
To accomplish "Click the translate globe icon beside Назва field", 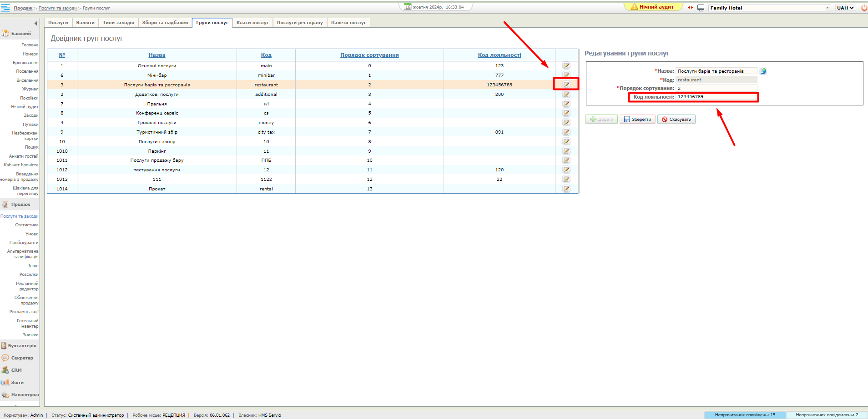I will point(763,71).
